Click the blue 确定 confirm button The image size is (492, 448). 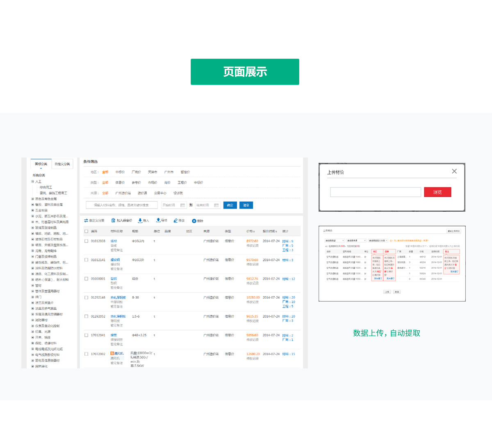(230, 205)
